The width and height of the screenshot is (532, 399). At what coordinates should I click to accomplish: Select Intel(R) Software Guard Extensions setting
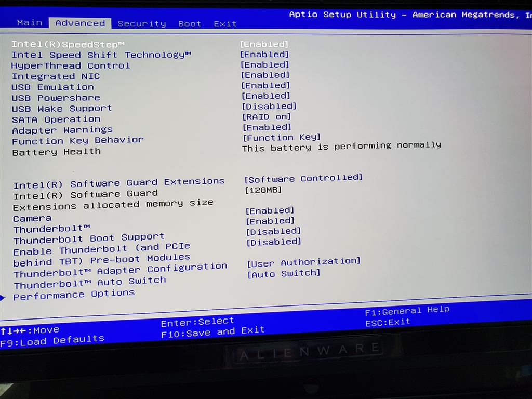point(119,183)
